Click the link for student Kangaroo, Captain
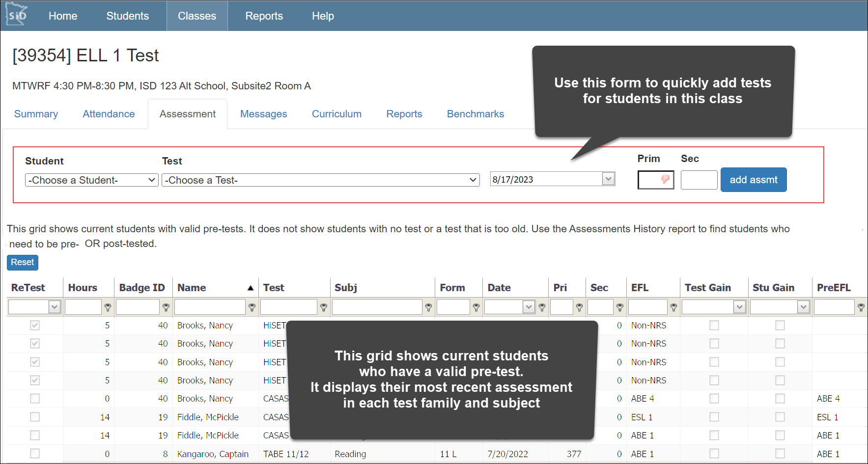The height and width of the screenshot is (464, 868). pyautogui.click(x=213, y=454)
